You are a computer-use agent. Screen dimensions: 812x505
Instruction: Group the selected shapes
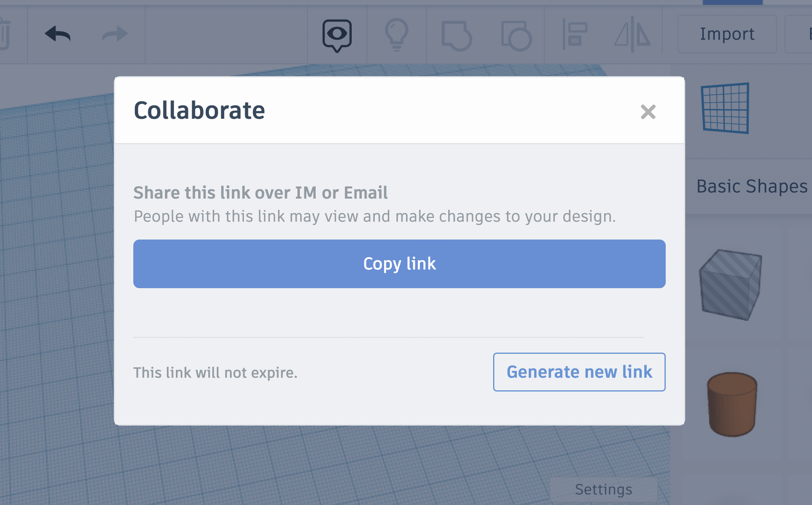457,34
